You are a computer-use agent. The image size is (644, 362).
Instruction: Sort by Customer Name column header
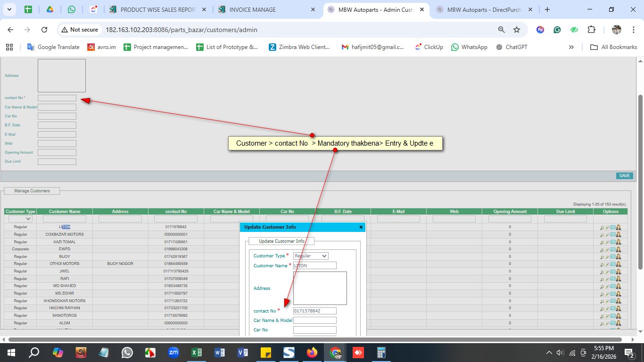tap(65, 212)
